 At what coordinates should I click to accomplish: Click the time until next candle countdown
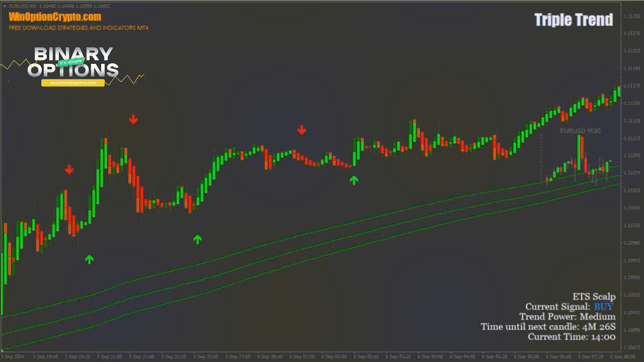tap(547, 327)
